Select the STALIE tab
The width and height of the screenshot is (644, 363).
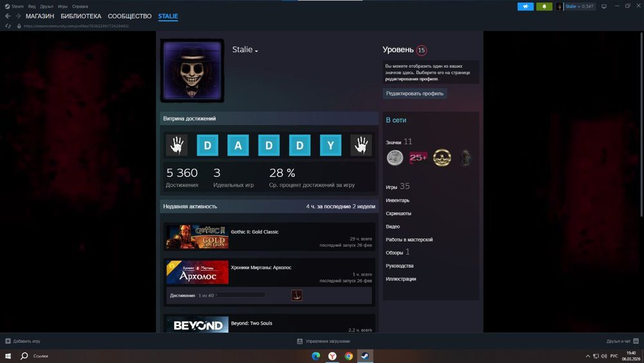pyautogui.click(x=168, y=16)
